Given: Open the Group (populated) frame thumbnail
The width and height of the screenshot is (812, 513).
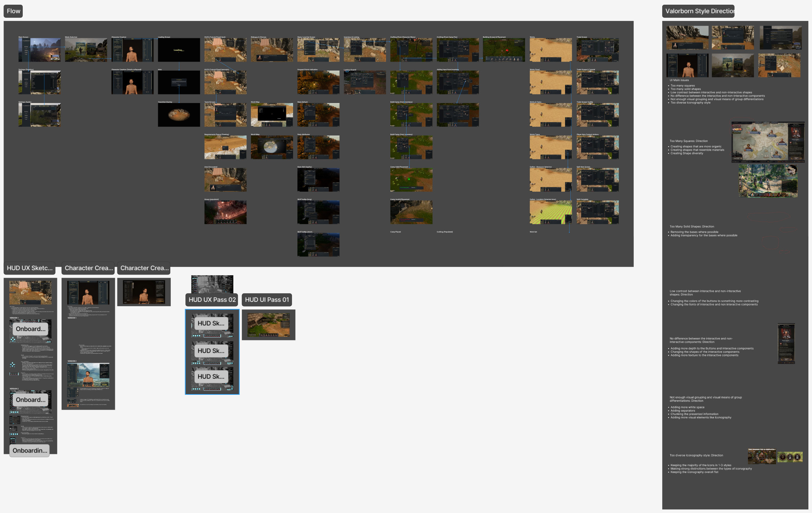Looking at the screenshot, I should click(x=225, y=212).
